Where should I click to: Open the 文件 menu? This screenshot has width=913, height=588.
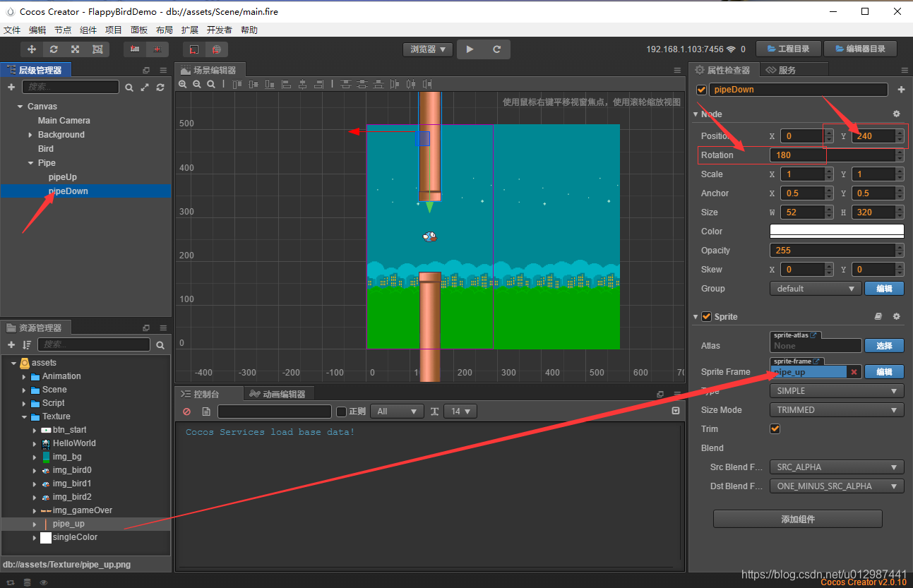tap(12, 30)
